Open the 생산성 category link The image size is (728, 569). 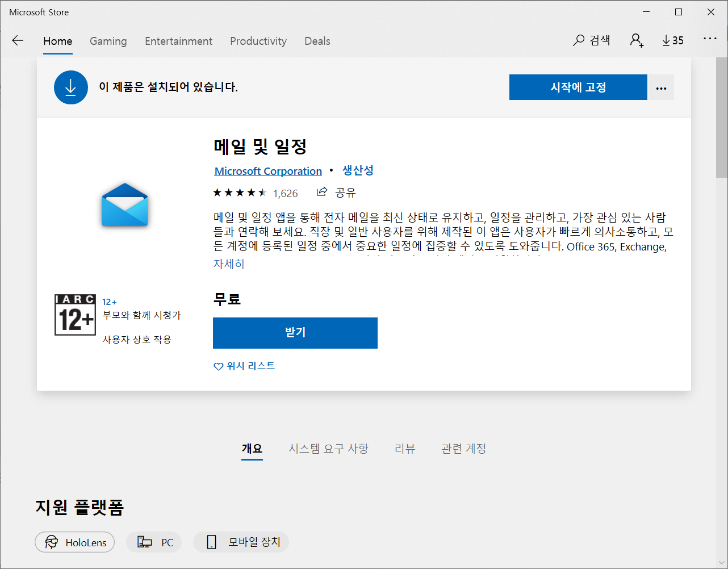point(358,170)
